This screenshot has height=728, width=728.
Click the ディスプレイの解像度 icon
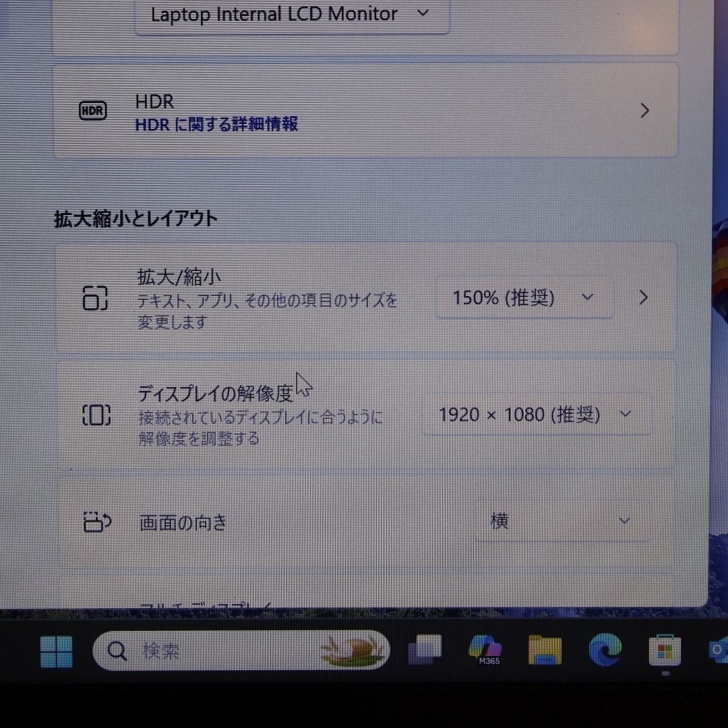click(96, 415)
